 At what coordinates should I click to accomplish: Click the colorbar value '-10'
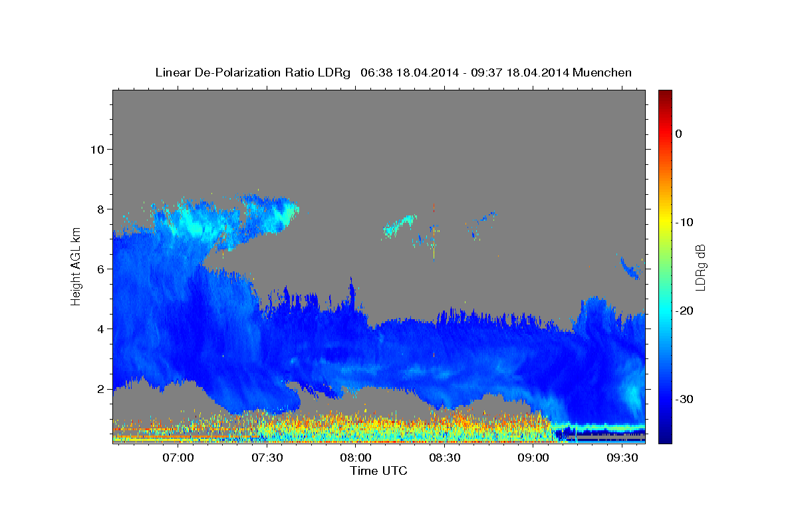[x=684, y=222]
